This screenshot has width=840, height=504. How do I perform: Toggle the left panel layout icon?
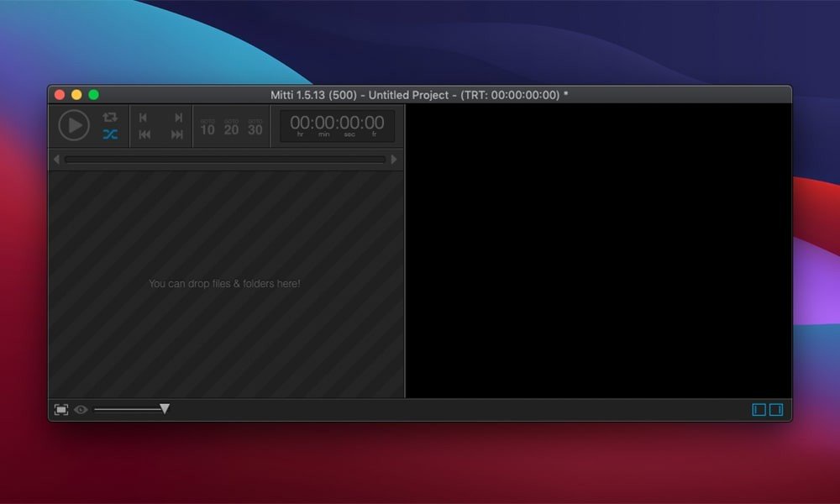click(759, 410)
